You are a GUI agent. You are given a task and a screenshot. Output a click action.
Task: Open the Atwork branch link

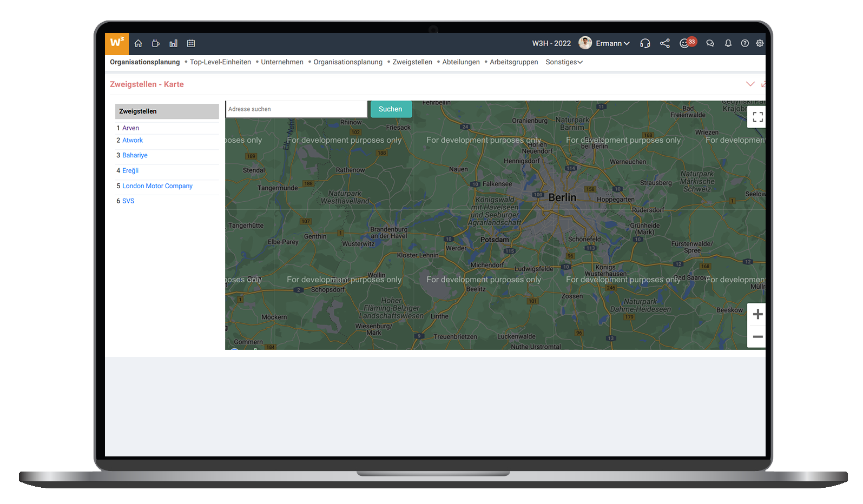click(x=133, y=141)
